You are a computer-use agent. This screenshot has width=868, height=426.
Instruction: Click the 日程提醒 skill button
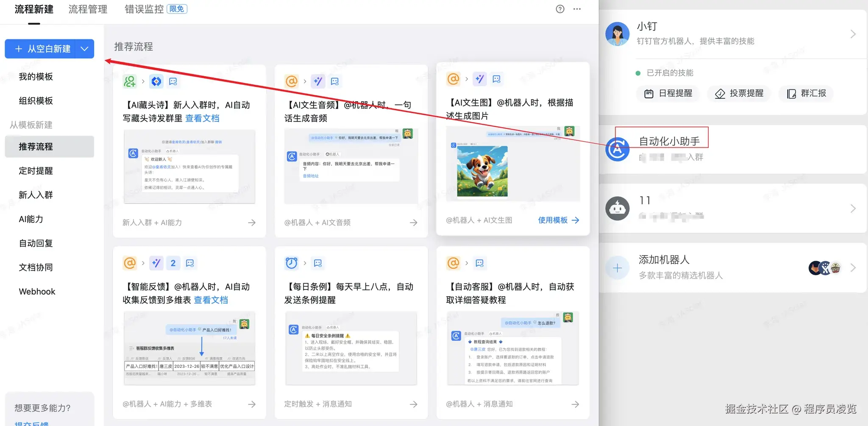pos(668,93)
